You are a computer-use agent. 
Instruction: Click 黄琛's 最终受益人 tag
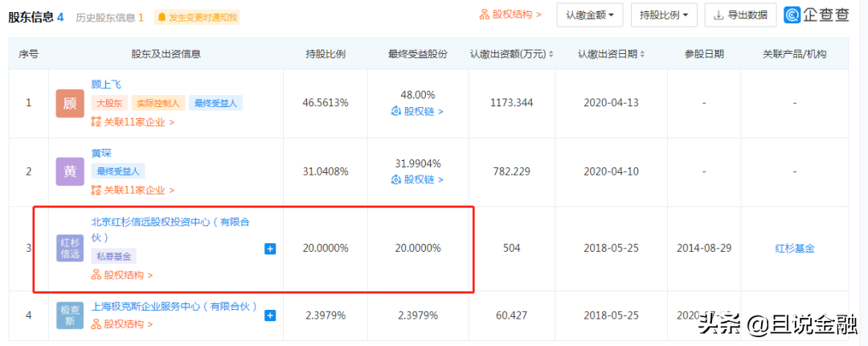[x=118, y=171]
